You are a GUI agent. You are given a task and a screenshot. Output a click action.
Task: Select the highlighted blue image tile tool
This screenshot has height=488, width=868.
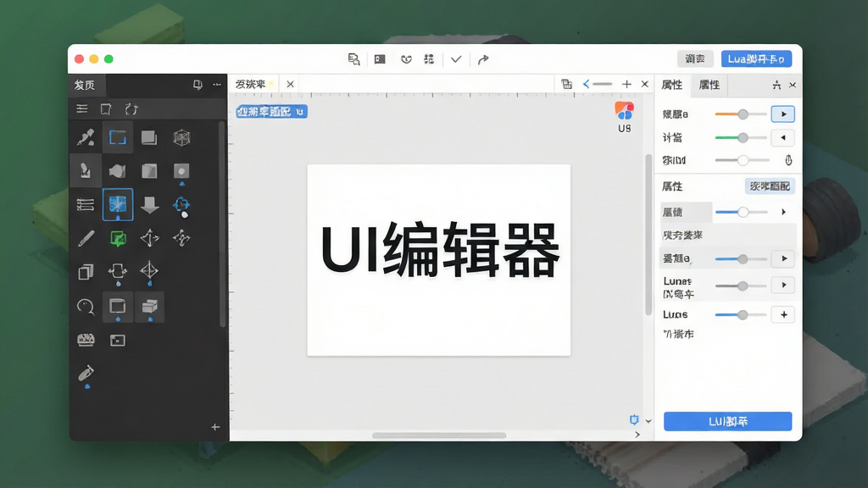click(118, 204)
